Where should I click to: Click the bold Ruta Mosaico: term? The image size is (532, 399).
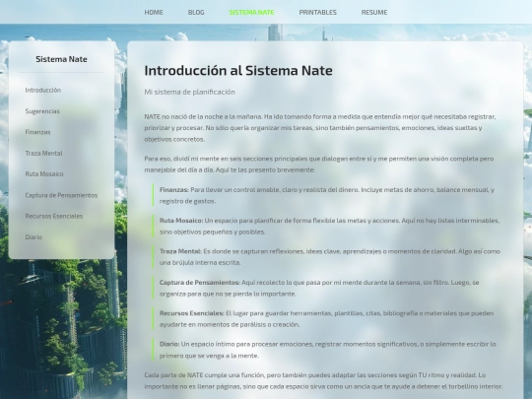pyautogui.click(x=181, y=221)
